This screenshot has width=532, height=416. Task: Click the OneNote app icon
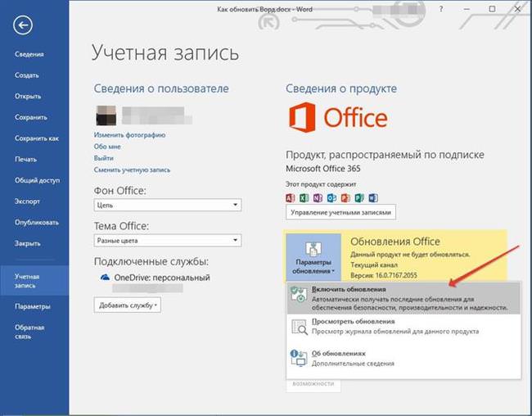(x=318, y=197)
